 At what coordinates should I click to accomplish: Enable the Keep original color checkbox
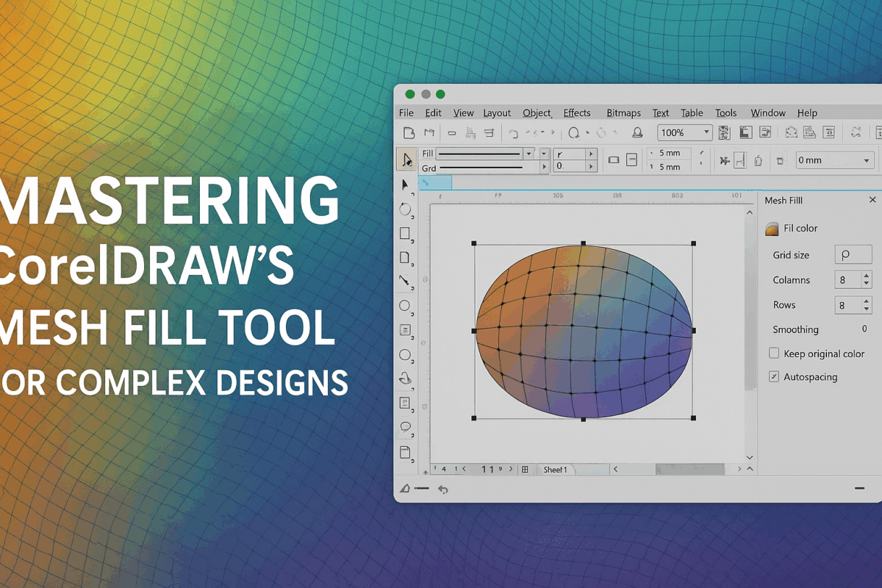[x=773, y=353]
